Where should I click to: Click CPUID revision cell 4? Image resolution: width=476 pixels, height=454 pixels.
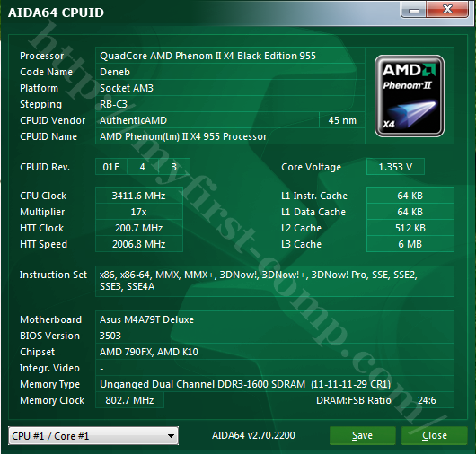[x=143, y=167]
